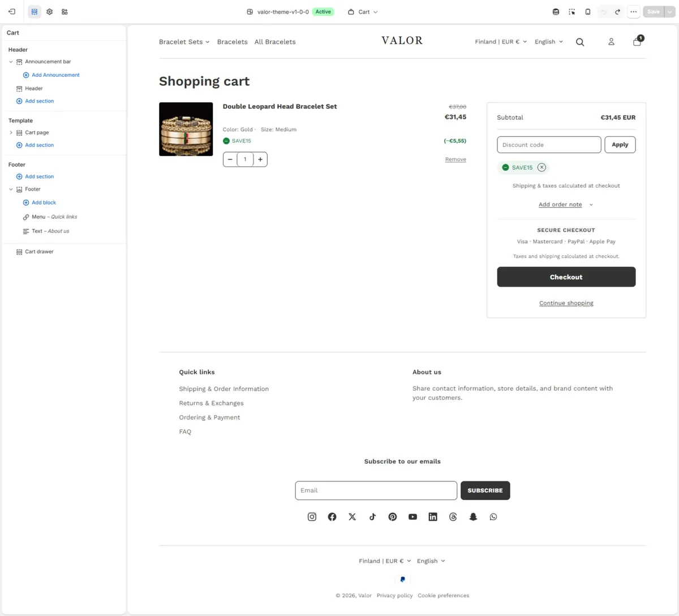Visit the Threads social icon
The image size is (679, 616).
tap(453, 517)
